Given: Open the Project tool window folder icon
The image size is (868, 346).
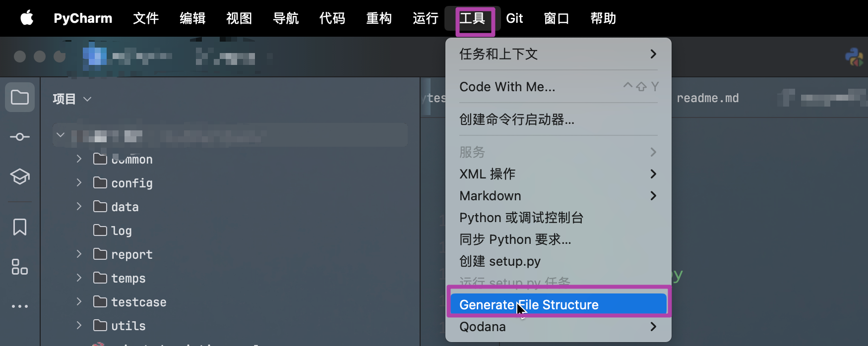Looking at the screenshot, I should pyautogui.click(x=20, y=97).
